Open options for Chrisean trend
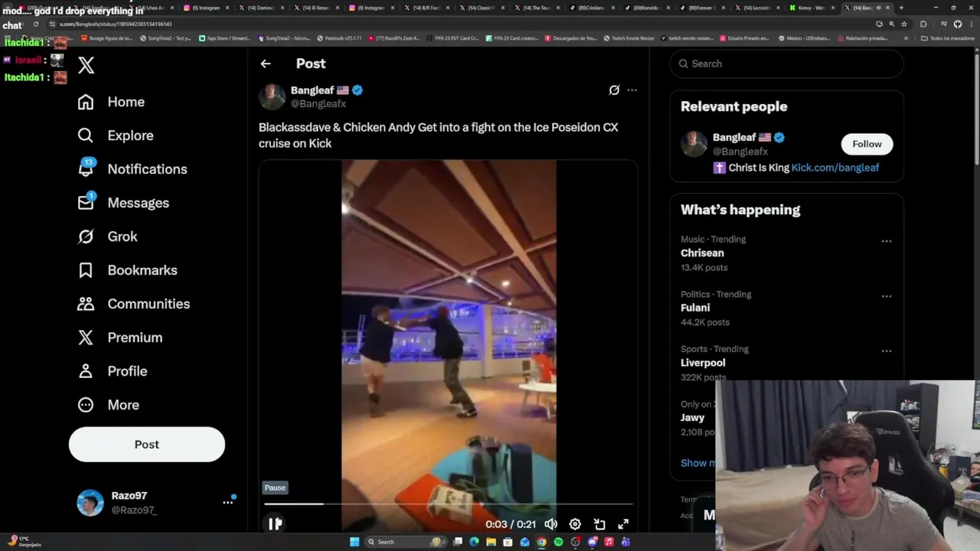The height and width of the screenshot is (551, 980). pos(887,241)
